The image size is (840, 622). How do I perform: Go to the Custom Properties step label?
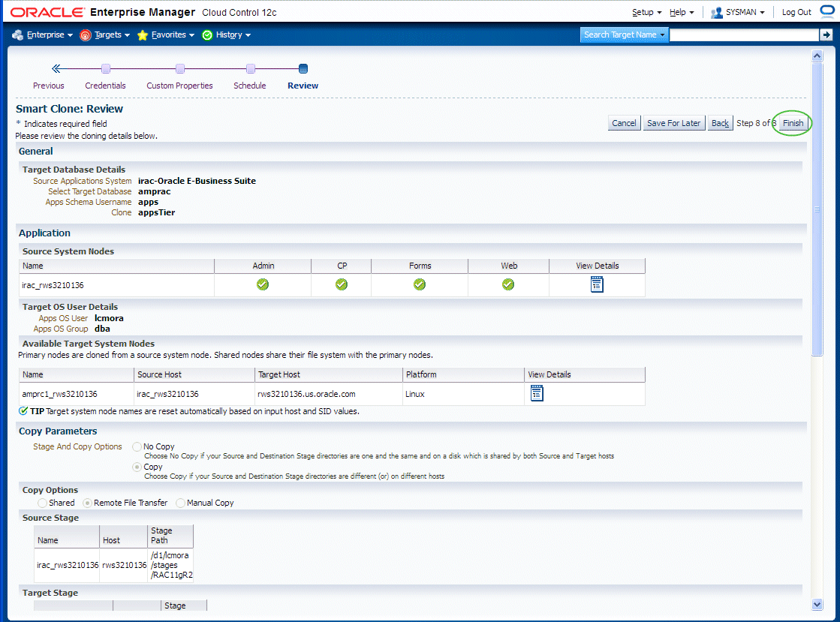tap(180, 86)
